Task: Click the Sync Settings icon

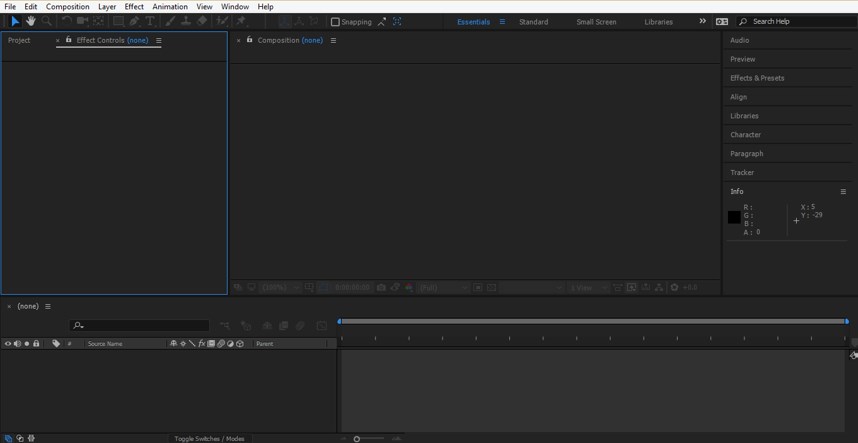Action: [x=722, y=22]
